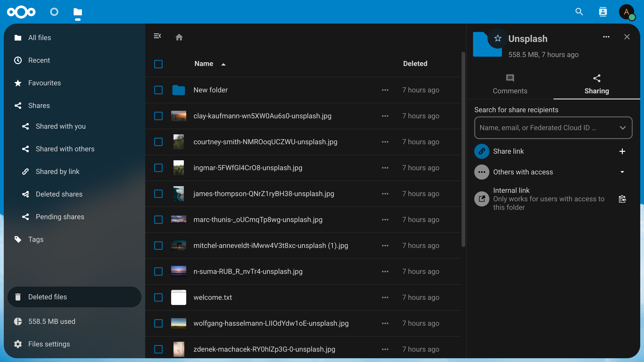Screen dimensions: 644x362
Task: Open the Deleted shares view
Action: tap(59, 194)
